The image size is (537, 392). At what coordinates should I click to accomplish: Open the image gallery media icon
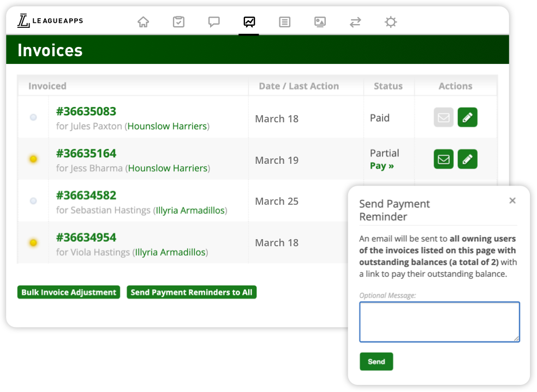click(320, 22)
